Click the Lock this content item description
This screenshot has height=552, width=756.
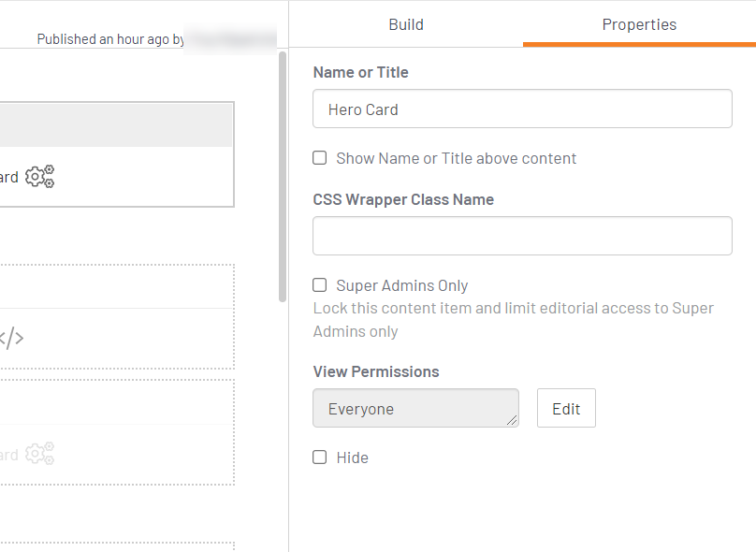[x=513, y=320]
